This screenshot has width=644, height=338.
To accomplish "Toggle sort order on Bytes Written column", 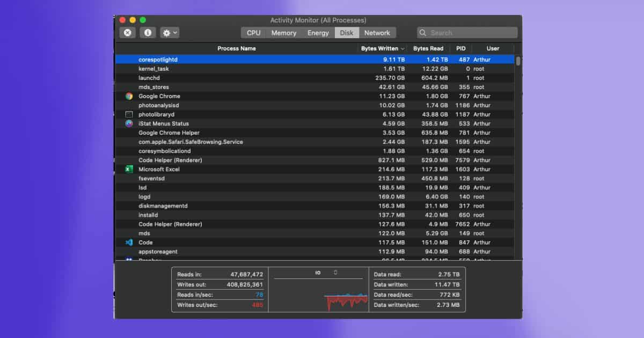I will pyautogui.click(x=382, y=48).
